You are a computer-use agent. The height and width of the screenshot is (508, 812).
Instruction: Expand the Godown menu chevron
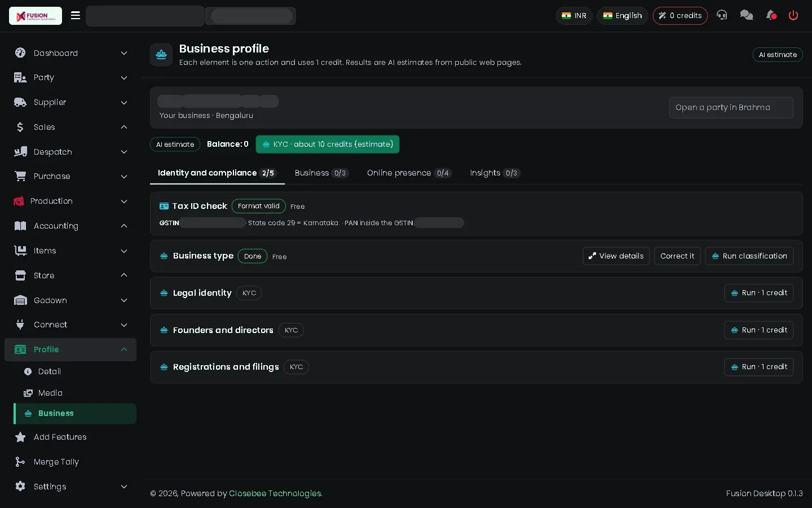[124, 300]
